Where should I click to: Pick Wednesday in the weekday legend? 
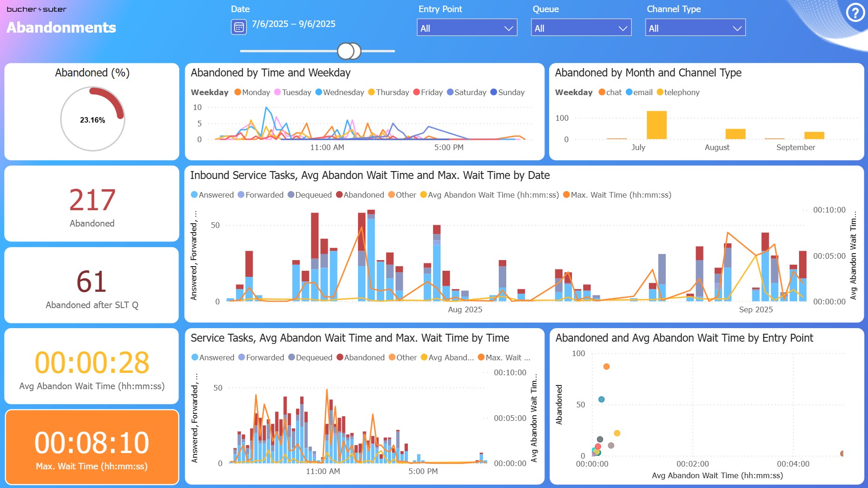[x=340, y=92]
